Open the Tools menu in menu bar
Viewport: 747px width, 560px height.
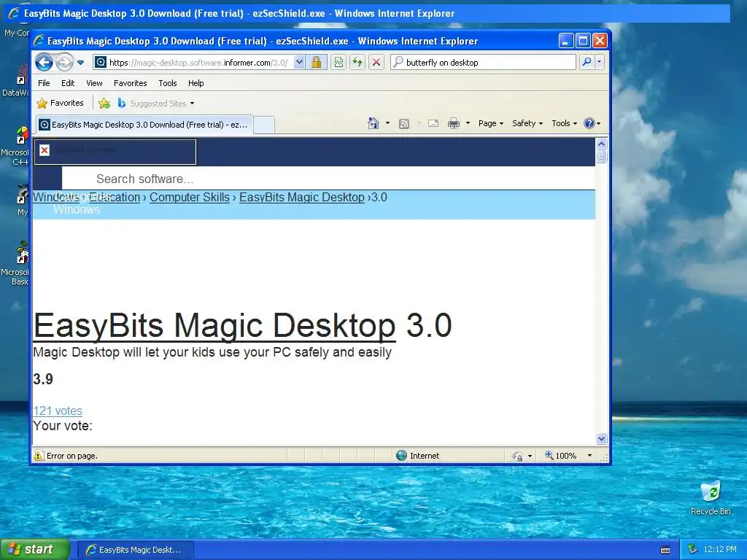tap(168, 83)
